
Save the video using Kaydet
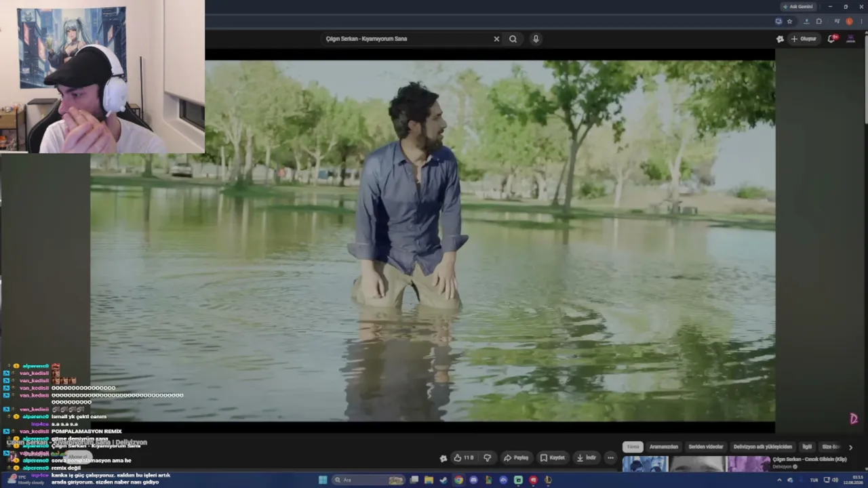coord(552,457)
